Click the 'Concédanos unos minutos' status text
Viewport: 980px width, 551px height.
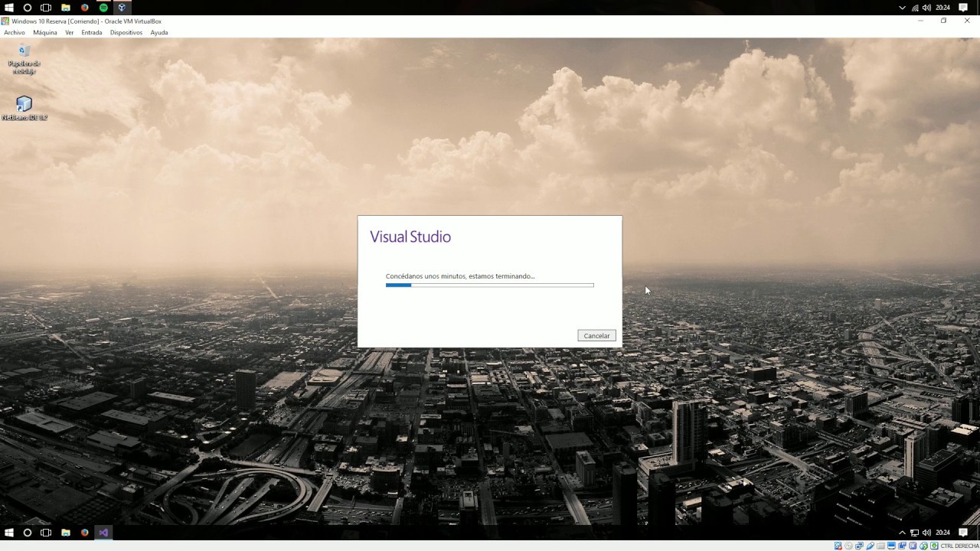point(460,276)
